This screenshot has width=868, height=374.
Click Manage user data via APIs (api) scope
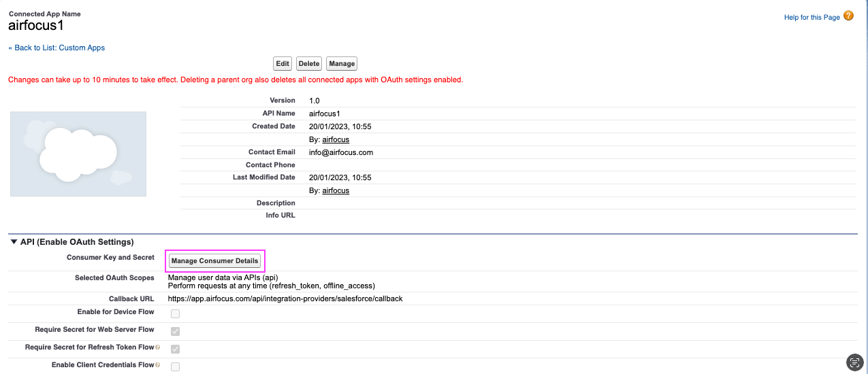pos(223,277)
